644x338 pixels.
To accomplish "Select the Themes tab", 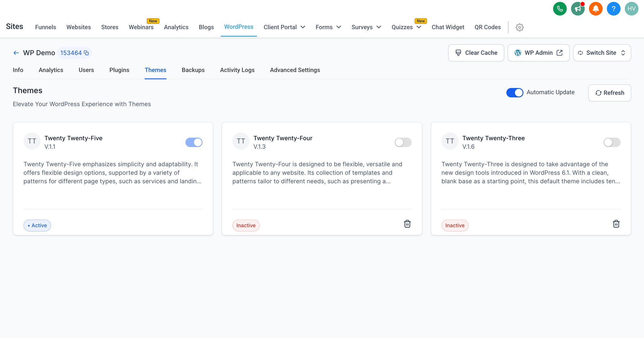I will coord(155,70).
